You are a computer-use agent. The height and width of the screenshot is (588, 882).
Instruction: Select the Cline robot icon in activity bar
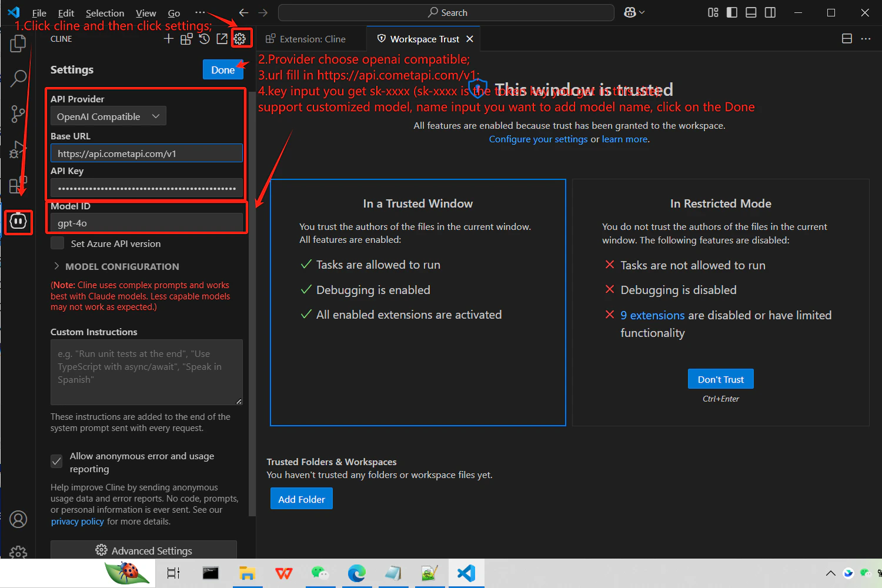pyautogui.click(x=18, y=222)
